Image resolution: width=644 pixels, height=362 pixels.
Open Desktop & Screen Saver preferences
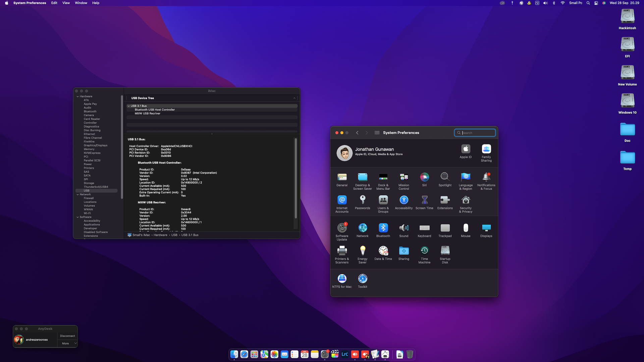point(362,181)
